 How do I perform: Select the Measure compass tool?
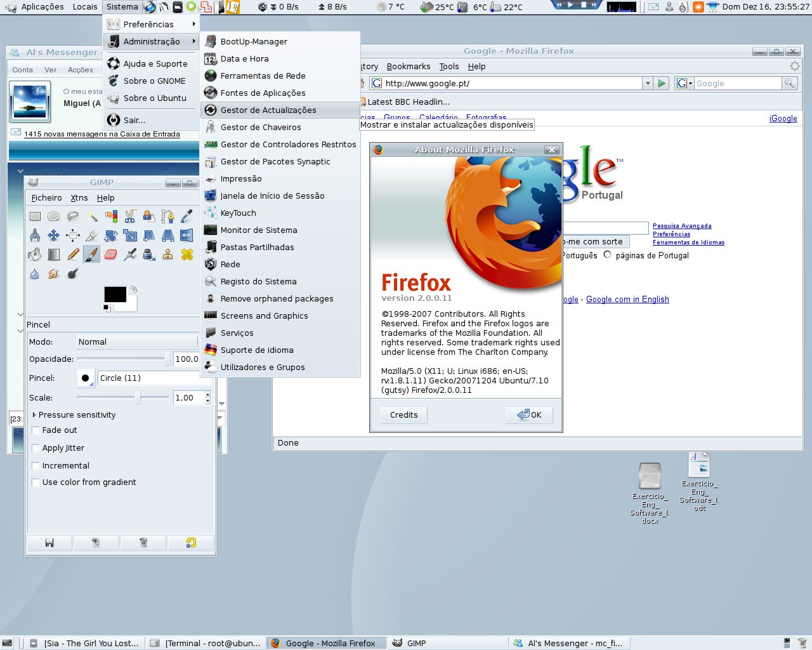[x=35, y=235]
